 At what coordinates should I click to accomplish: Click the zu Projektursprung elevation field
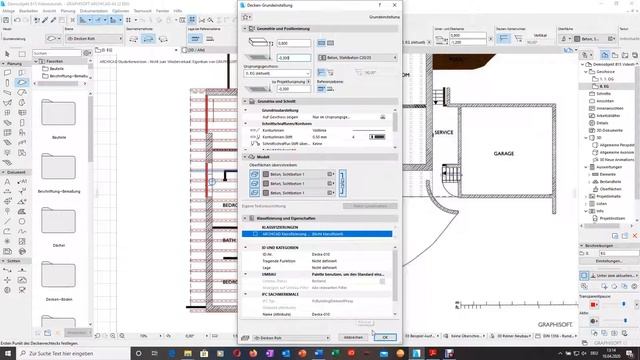coord(293,89)
